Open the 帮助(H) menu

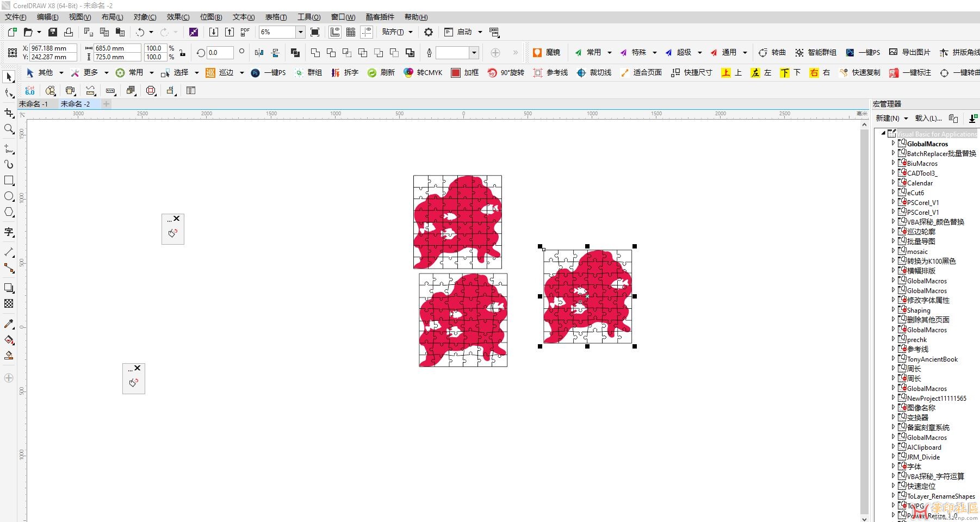click(x=416, y=17)
